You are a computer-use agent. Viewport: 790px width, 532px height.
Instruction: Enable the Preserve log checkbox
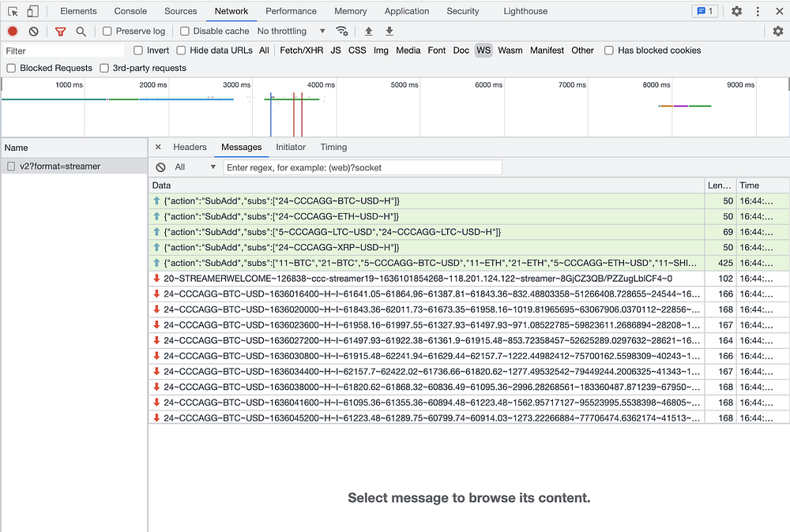click(x=107, y=31)
